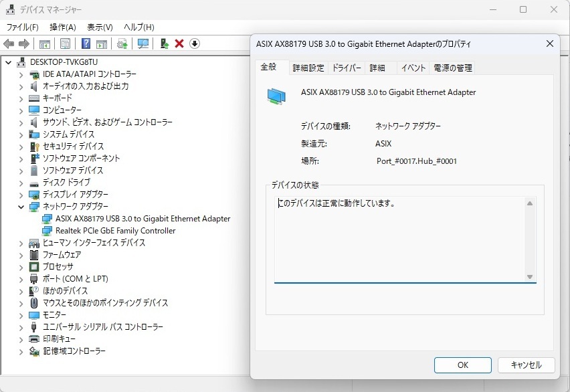The height and width of the screenshot is (392, 570).
Task: Click the device status scrollbar up arrow
Action: [x=530, y=203]
